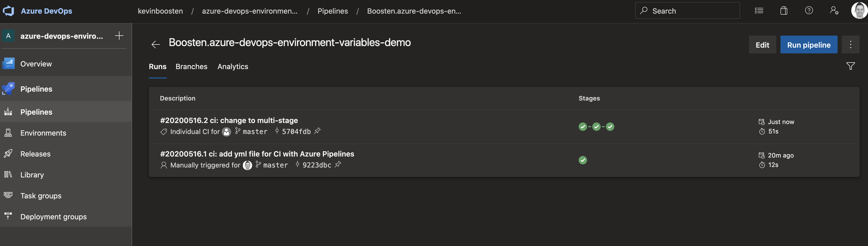Image resolution: width=868 pixels, height=246 pixels.
Task: Click the Azure DevOps logo icon
Action: click(8, 11)
